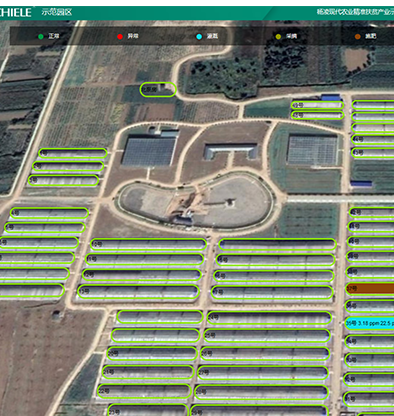Image resolution: width=394 pixels, height=416 pixels.
Task: Click the cyan 灌溉 legend dot
Action: 199,36
